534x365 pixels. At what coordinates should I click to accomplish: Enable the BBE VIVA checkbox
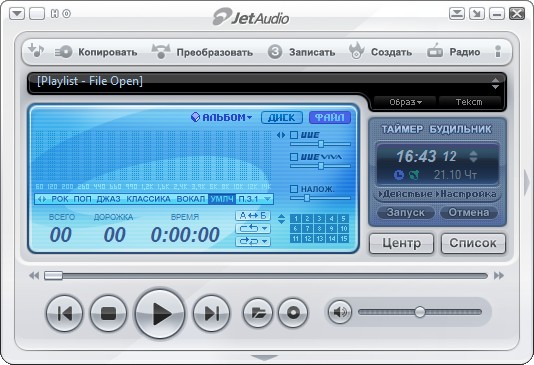pyautogui.click(x=294, y=157)
